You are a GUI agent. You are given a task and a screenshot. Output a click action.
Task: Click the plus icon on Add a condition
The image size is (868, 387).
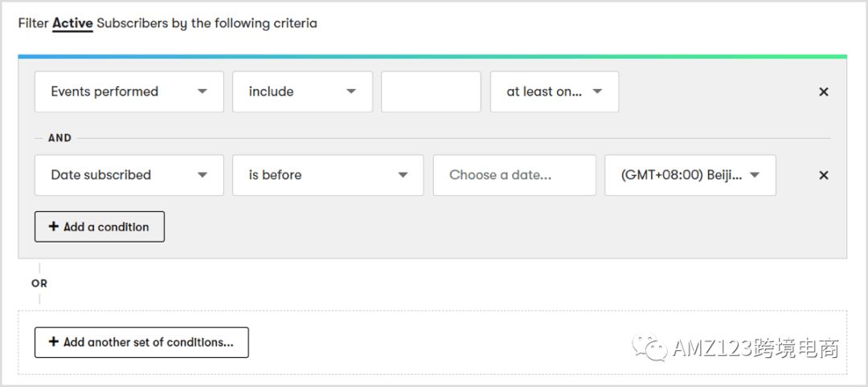point(54,226)
